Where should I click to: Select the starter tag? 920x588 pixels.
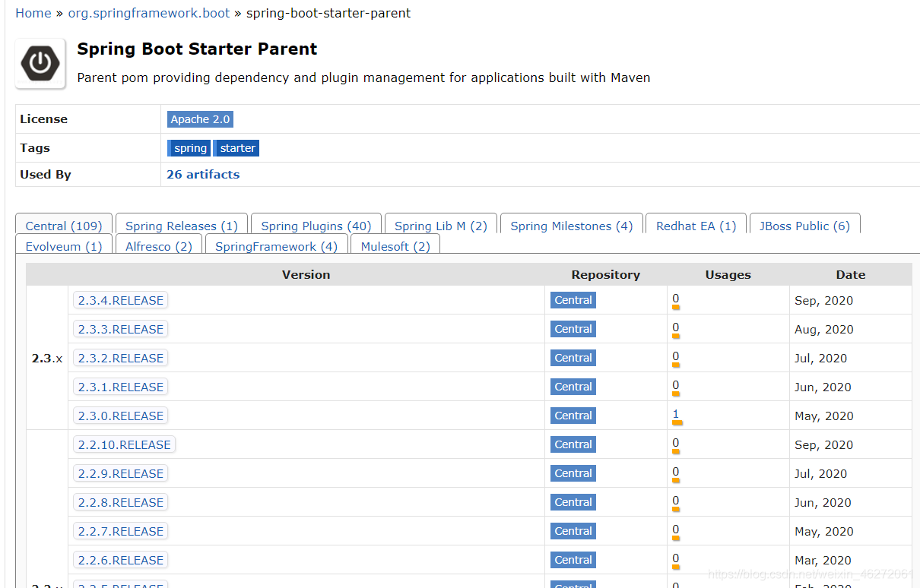point(238,148)
